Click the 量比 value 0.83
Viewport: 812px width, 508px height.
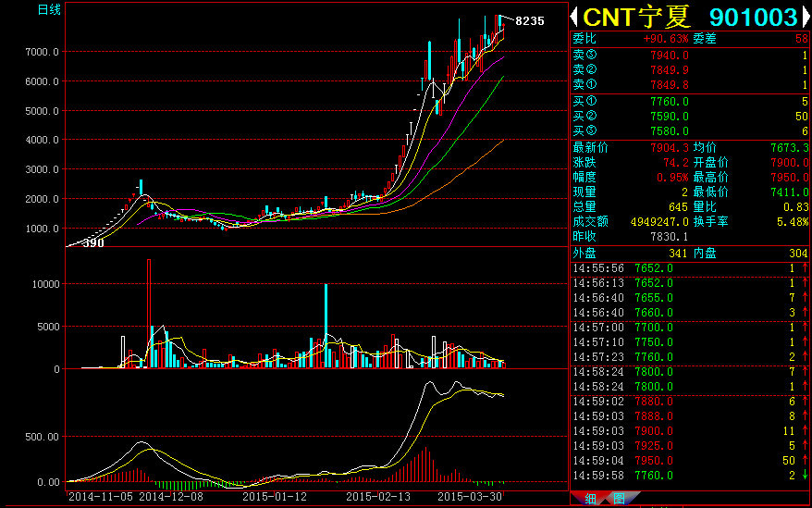pos(796,207)
